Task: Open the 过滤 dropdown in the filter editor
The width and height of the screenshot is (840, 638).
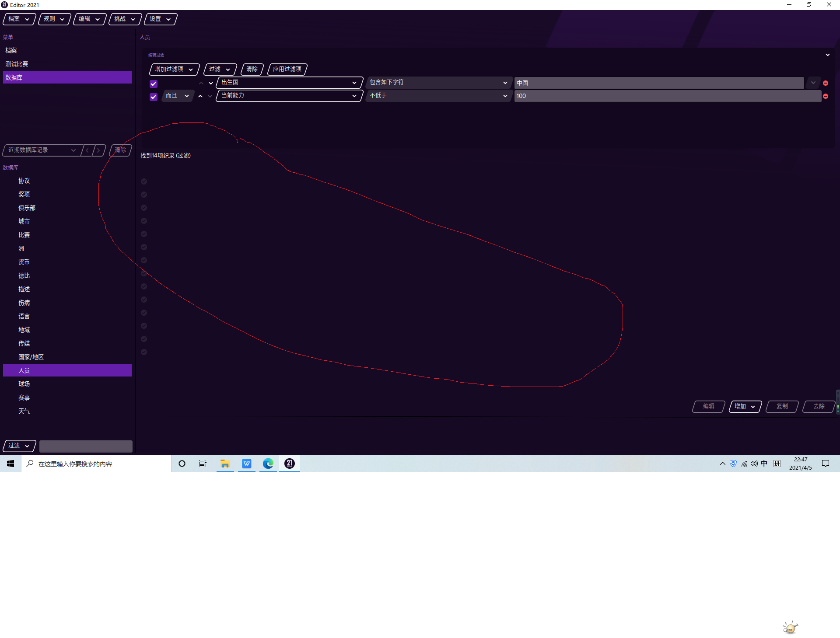Action: [220, 69]
